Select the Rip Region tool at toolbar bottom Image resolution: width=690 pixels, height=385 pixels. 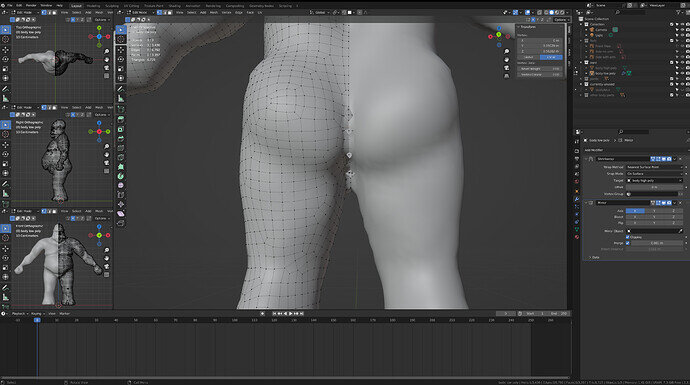click(121, 223)
